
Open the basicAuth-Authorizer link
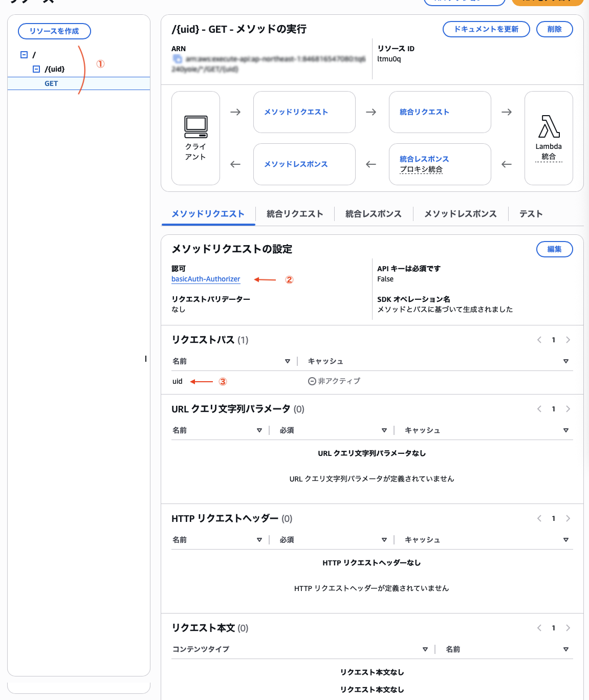coord(206,279)
